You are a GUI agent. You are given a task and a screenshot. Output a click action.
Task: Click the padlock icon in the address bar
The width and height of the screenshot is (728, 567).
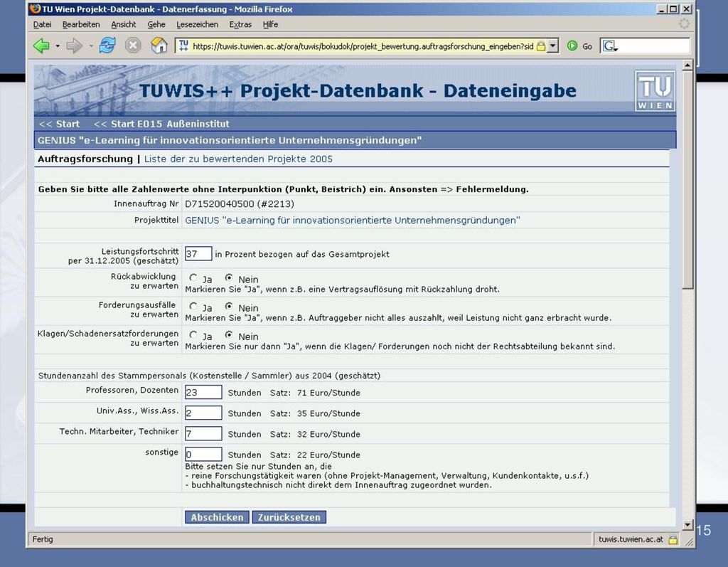pyautogui.click(x=541, y=46)
